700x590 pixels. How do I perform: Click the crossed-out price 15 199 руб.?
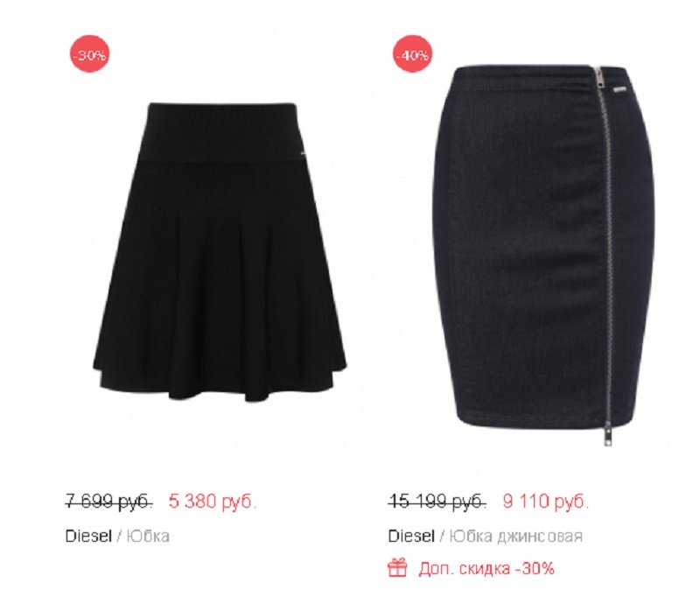point(437,501)
